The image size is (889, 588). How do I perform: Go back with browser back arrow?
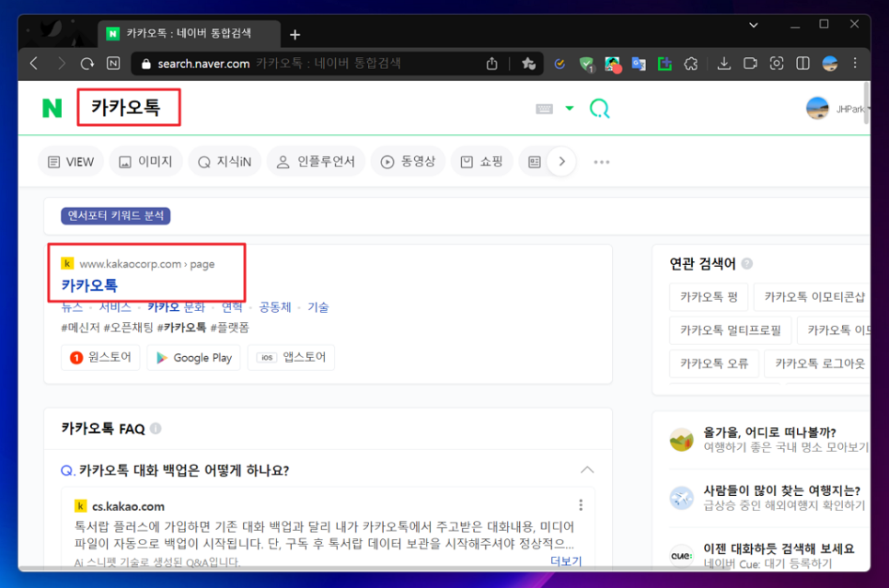[x=34, y=63]
